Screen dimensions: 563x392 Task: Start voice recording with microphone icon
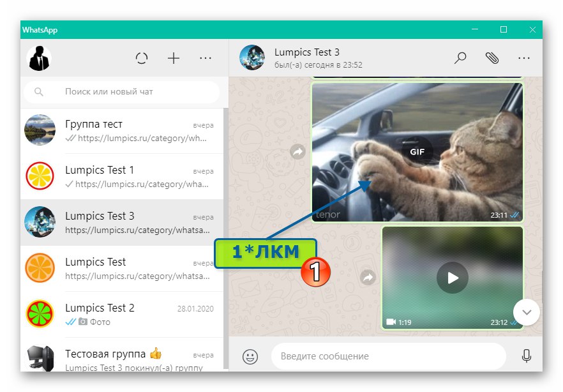[x=527, y=356]
